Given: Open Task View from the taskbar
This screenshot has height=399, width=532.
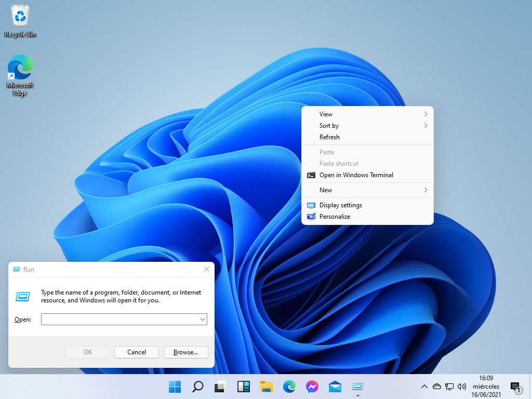Looking at the screenshot, I should tap(220, 387).
